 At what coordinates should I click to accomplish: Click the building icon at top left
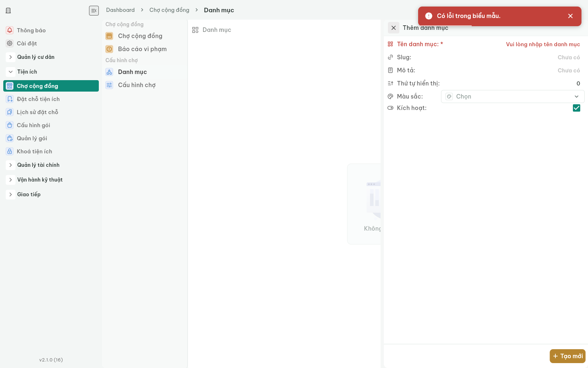[x=8, y=11]
